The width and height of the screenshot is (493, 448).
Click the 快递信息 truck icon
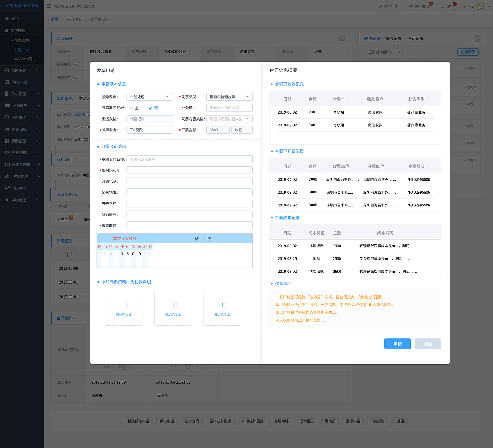point(7,129)
